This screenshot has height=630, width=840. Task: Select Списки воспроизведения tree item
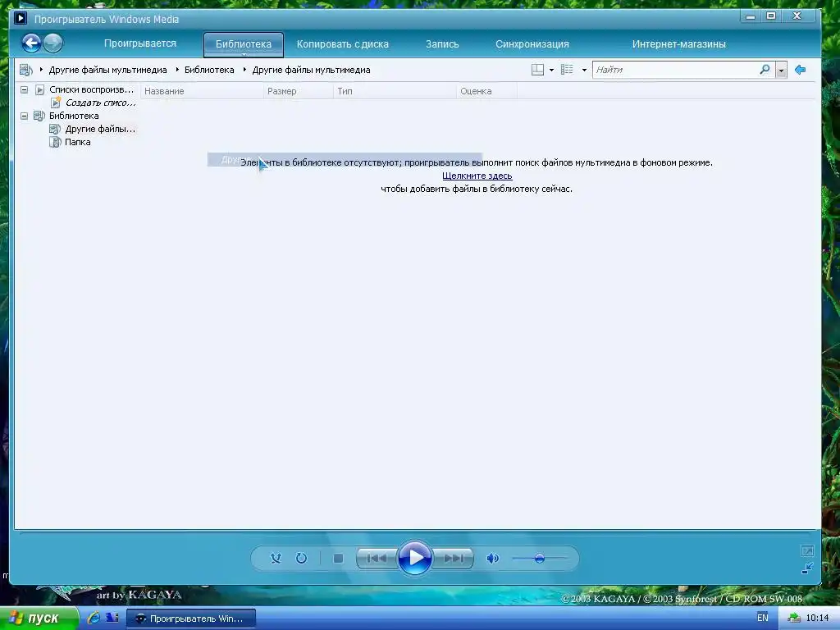(91, 89)
